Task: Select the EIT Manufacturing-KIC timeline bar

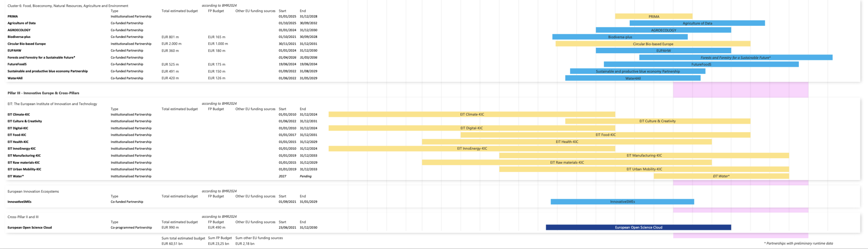Action: [644, 155]
